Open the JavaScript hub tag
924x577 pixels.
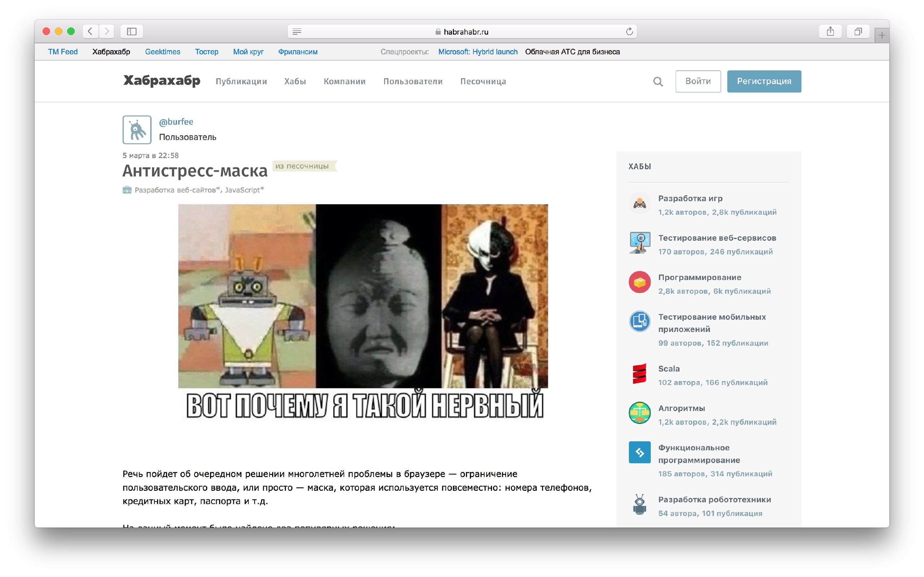(x=244, y=190)
